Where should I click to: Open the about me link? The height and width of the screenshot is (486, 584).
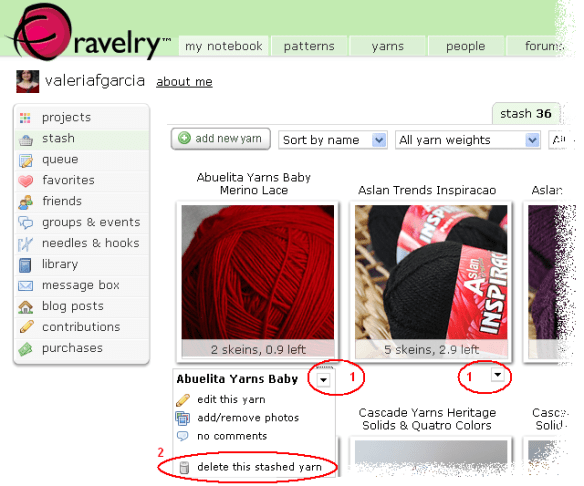[184, 82]
